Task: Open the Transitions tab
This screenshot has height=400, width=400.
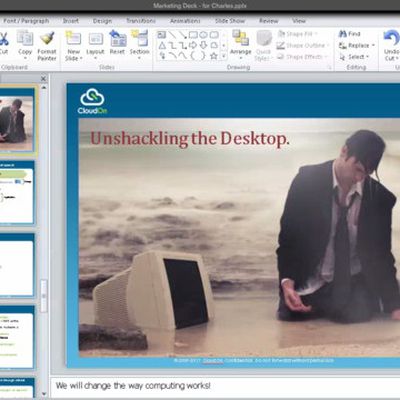Action: coord(141,21)
